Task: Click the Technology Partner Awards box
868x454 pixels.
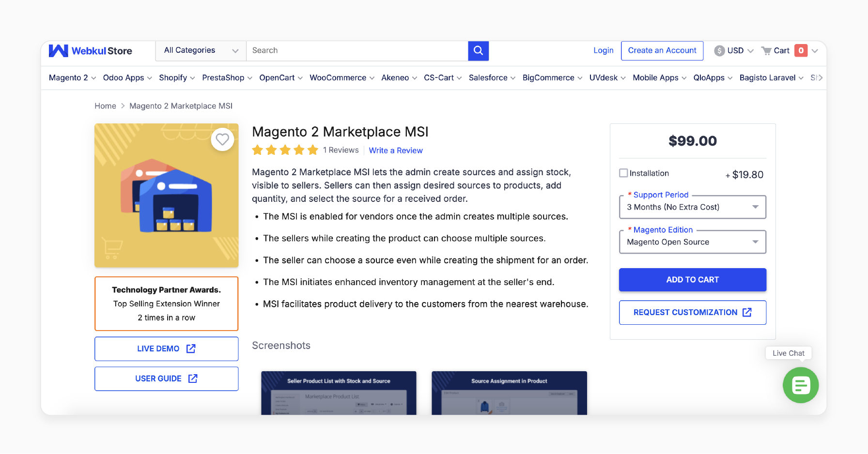Action: 166,303
